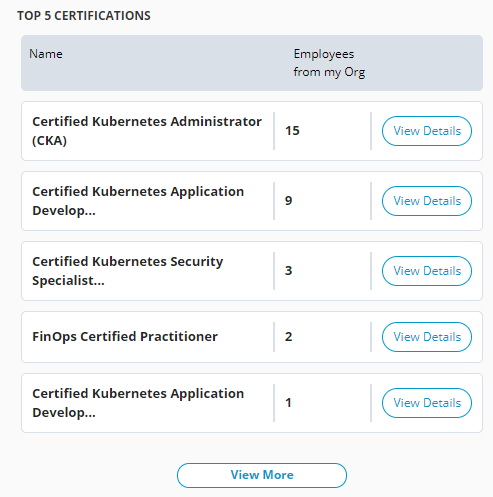Open View Details for certification with 9 employees
The image size is (493, 497).
[427, 201]
